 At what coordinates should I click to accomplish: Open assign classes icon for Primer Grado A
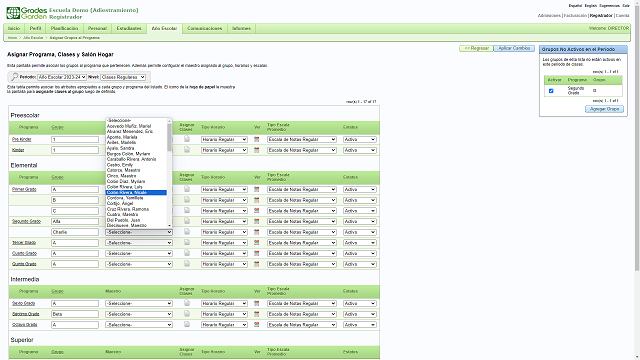(x=187, y=189)
